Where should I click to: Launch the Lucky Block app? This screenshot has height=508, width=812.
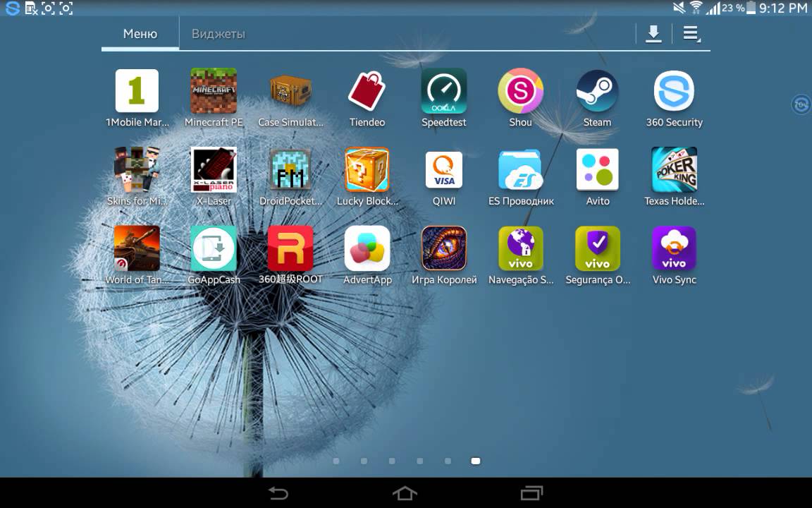coord(367,169)
